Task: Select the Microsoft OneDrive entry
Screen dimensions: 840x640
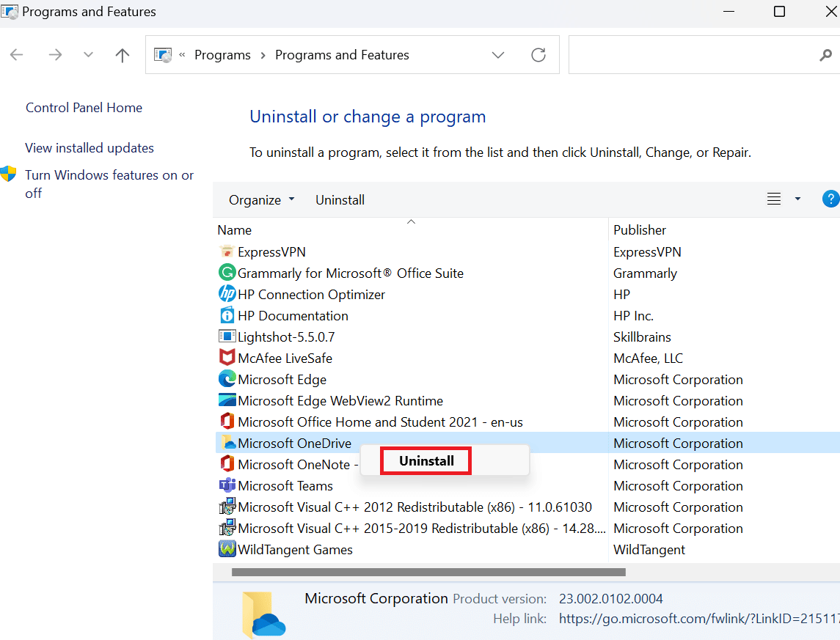Action: point(295,443)
